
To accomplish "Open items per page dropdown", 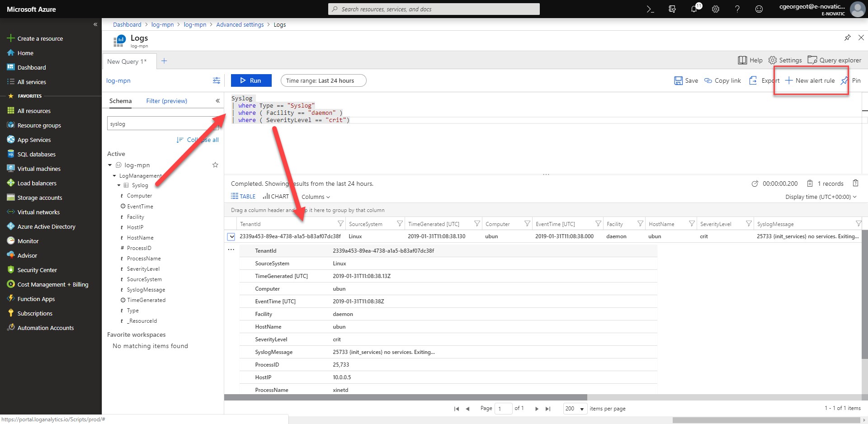I will (575, 409).
